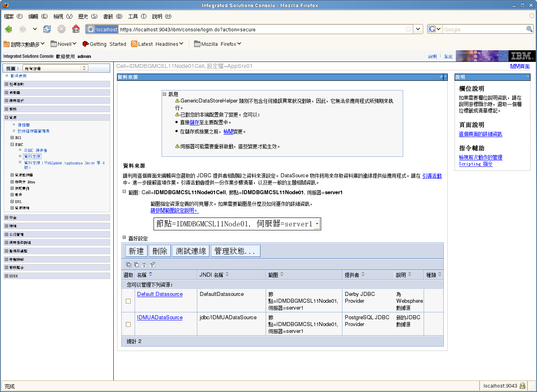Sort the table by 名稱 column icon

[x=151, y=274]
